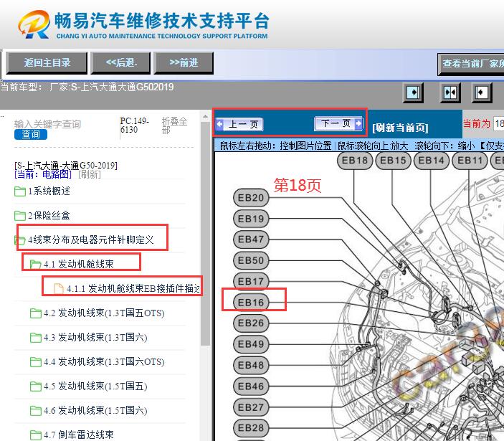This screenshot has height=441, width=504.
Task: Open 4.1.1 发动机舱线束EB接插件 document
Action: click(133, 289)
